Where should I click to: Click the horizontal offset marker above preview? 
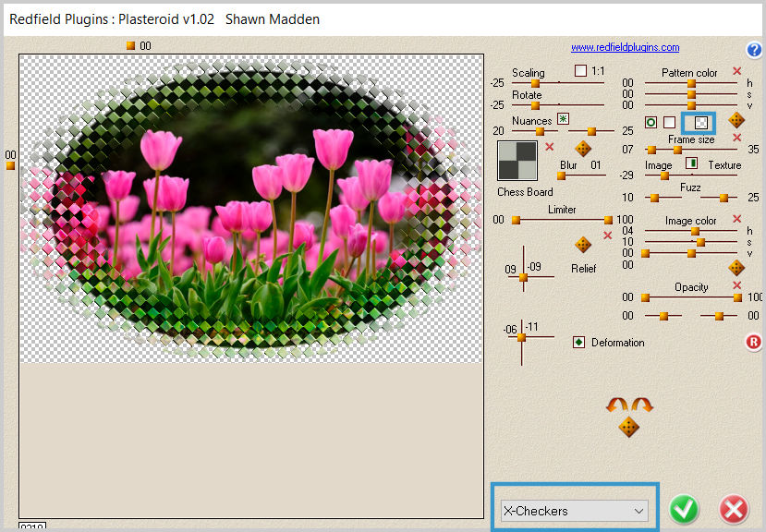pyautogui.click(x=130, y=45)
